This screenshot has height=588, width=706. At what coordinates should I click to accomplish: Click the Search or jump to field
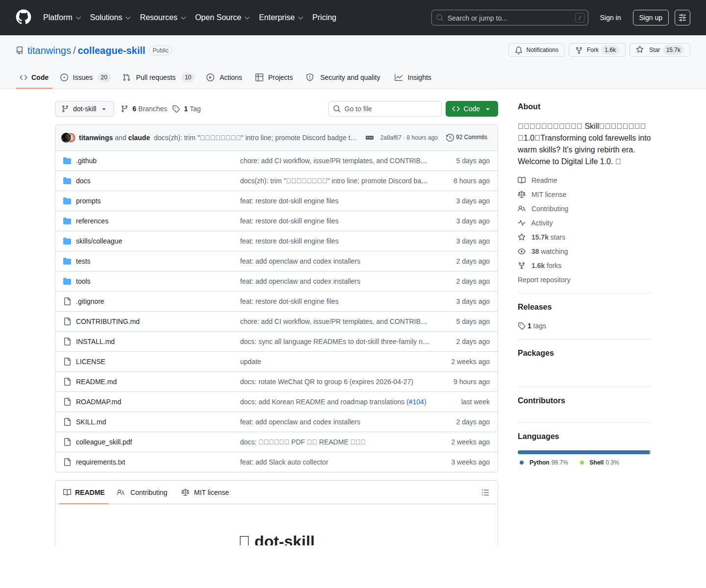(510, 18)
